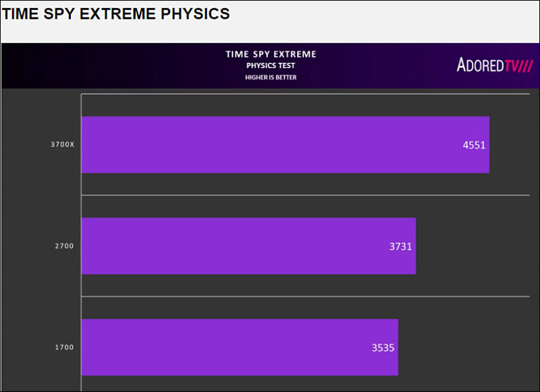Select the 2700 purple bar
This screenshot has height=392, width=540.
pyautogui.click(x=248, y=246)
